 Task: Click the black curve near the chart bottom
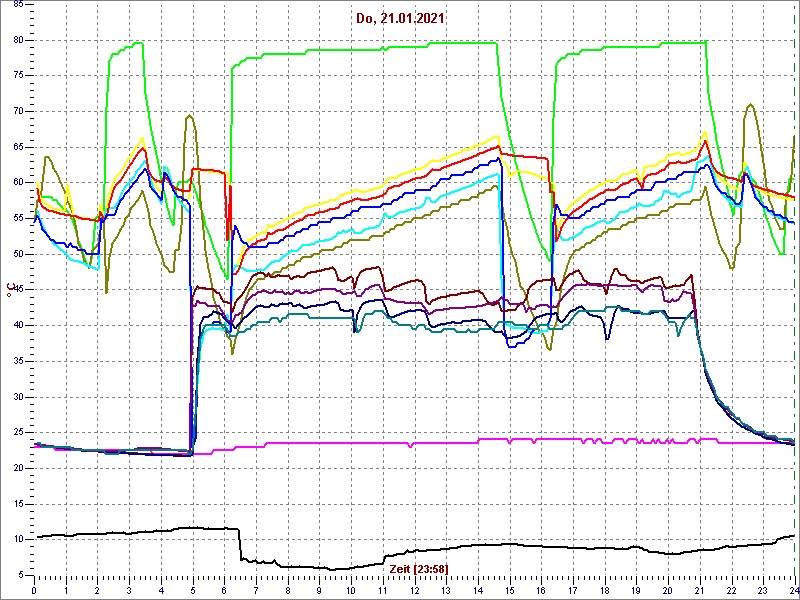tap(300, 566)
